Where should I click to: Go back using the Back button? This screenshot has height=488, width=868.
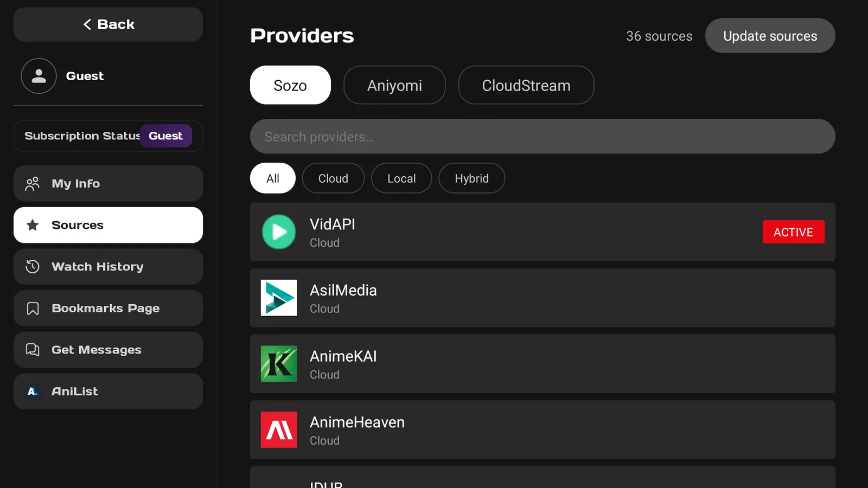(108, 24)
